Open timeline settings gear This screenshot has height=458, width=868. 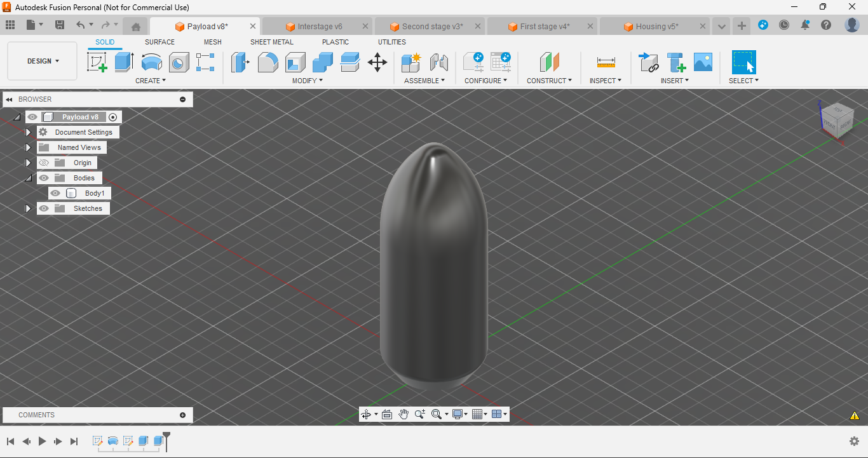point(855,441)
